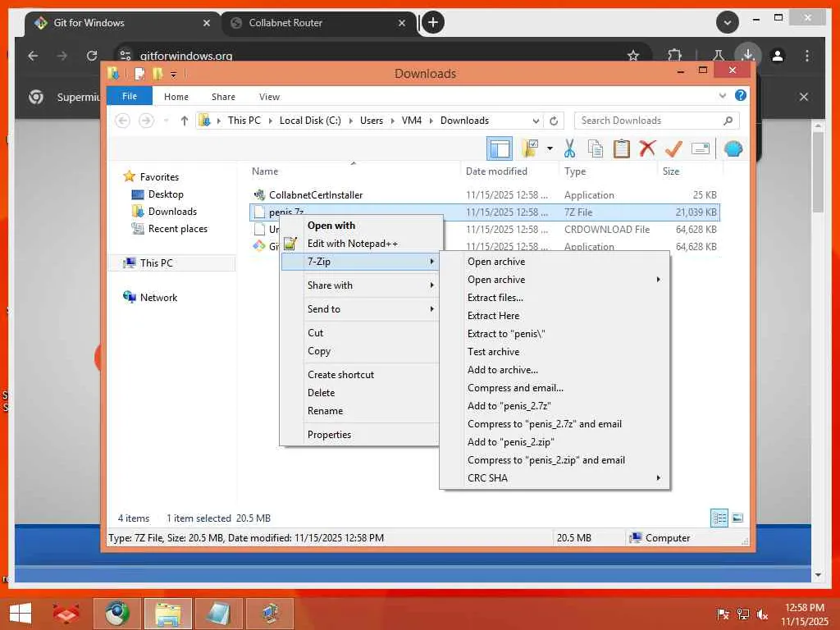Open Classic Shell settings via blue shell icon
Viewport: 840px width, 630px height.
coord(733,148)
